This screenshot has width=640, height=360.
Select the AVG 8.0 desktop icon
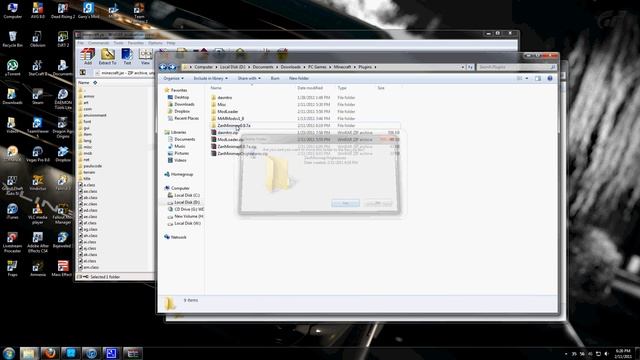38,11
